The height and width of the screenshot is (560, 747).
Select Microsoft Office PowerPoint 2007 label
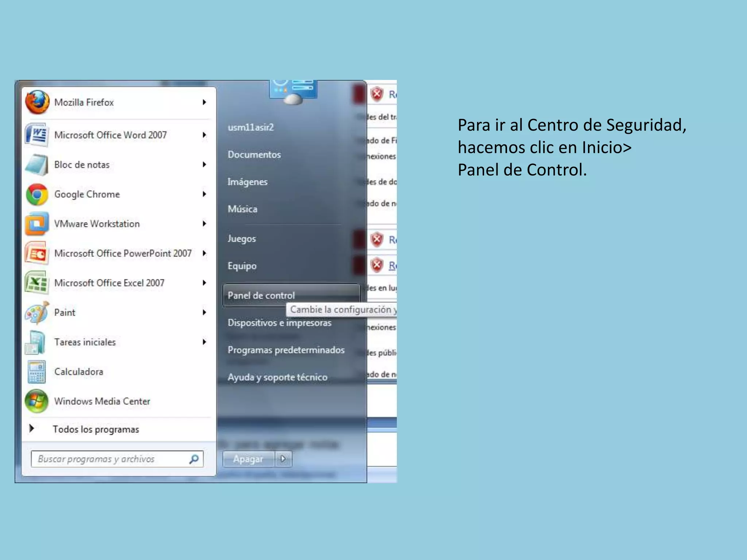123,253
